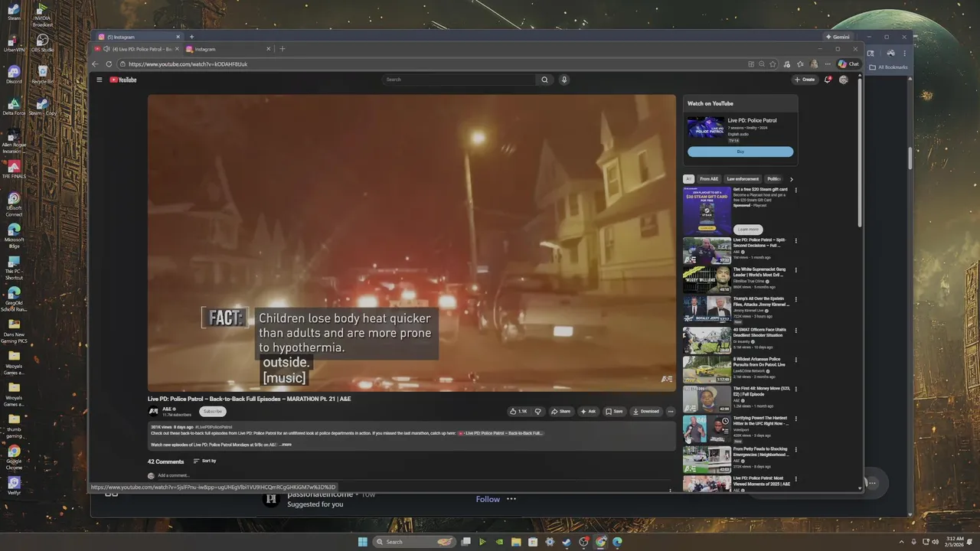980x551 pixels.
Task: Like the video with thumbs up
Action: [518, 411]
